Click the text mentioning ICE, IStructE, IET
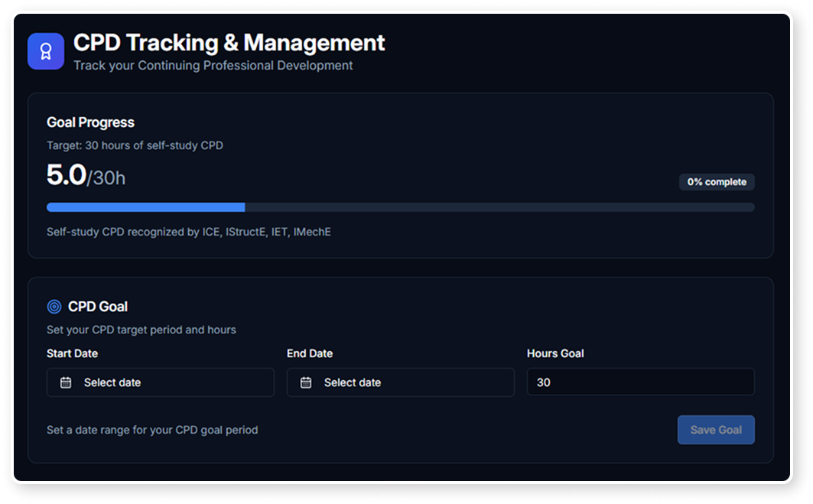Screen dimensions: 813x504 189,232
